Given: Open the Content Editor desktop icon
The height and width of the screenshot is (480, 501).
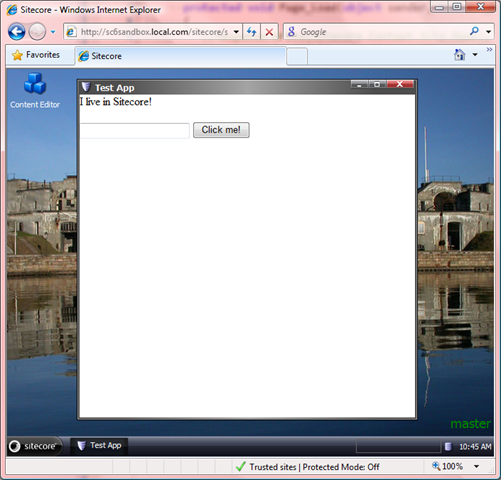Looking at the screenshot, I should [x=35, y=91].
